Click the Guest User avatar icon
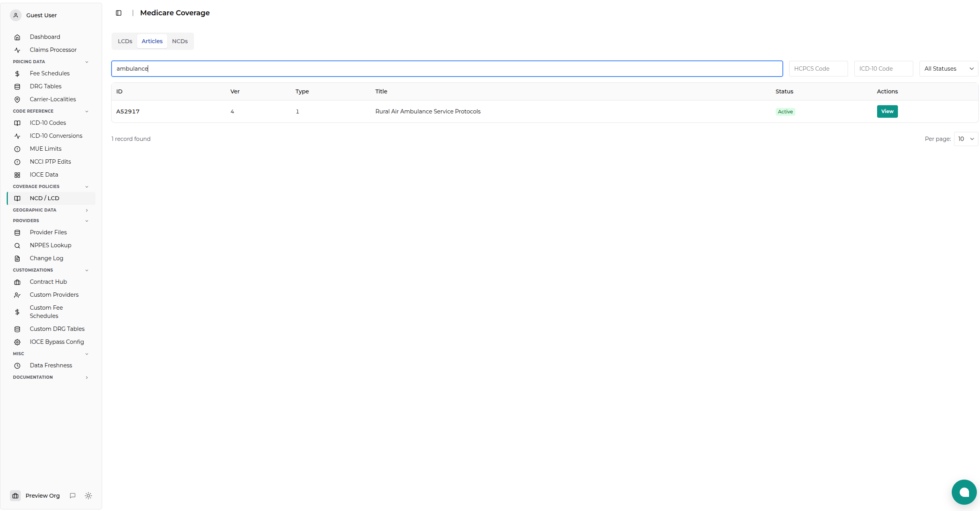 [16, 15]
